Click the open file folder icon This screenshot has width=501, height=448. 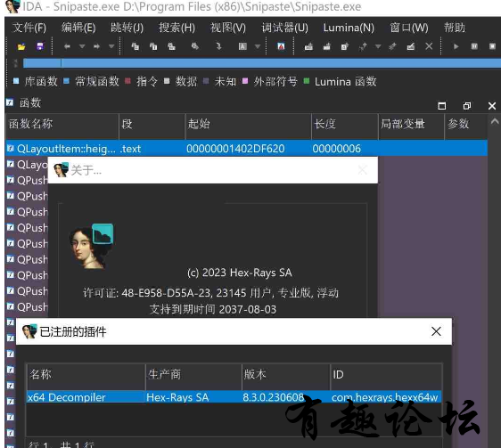pos(21,46)
